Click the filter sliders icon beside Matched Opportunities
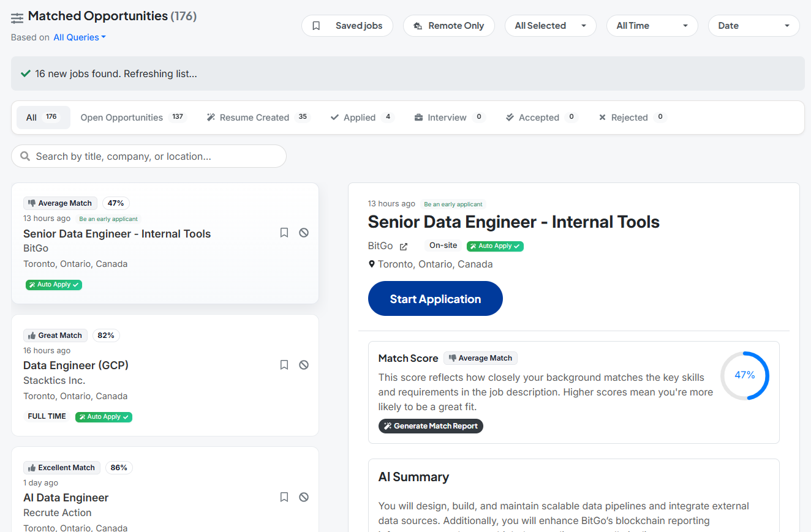 [17, 18]
